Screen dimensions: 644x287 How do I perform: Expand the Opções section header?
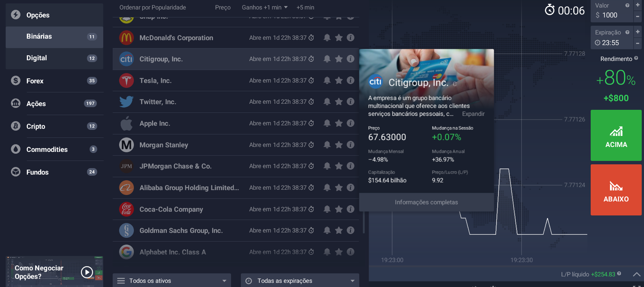[54, 15]
